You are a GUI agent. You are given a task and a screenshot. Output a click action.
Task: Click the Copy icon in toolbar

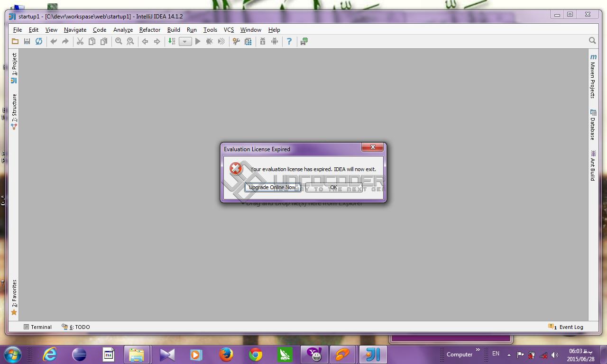click(x=92, y=42)
